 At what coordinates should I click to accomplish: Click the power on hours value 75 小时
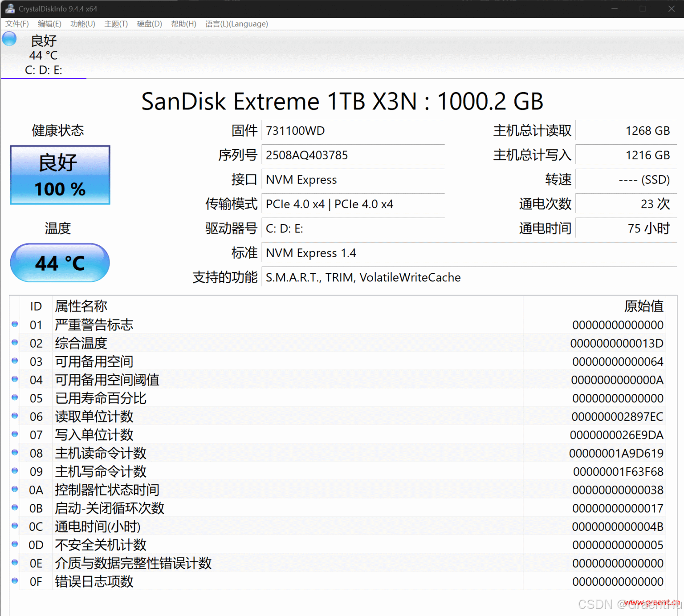pos(626,229)
